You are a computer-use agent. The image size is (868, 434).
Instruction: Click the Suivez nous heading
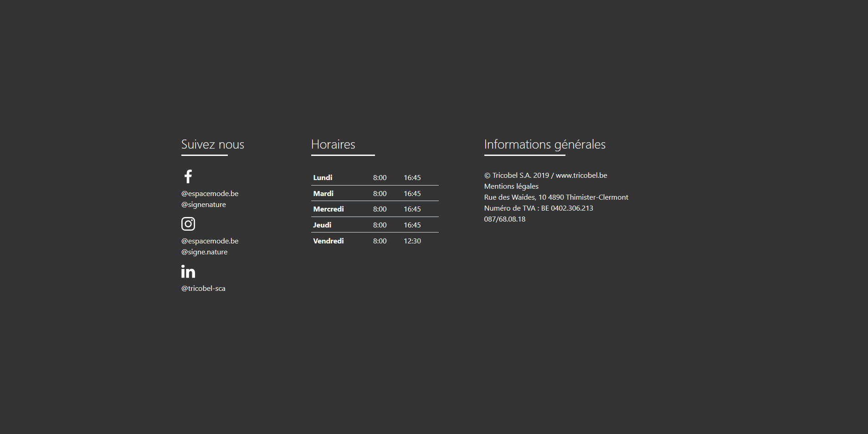click(x=213, y=145)
